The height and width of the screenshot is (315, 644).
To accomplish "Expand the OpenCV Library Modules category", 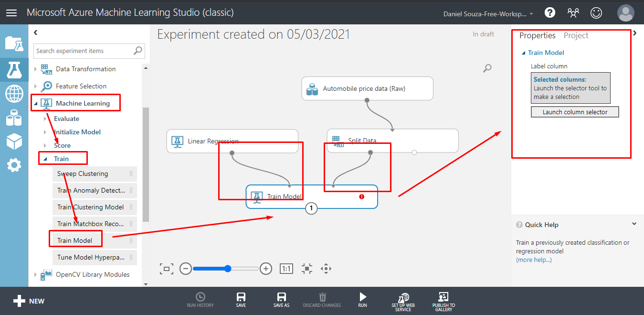I will tap(35, 274).
